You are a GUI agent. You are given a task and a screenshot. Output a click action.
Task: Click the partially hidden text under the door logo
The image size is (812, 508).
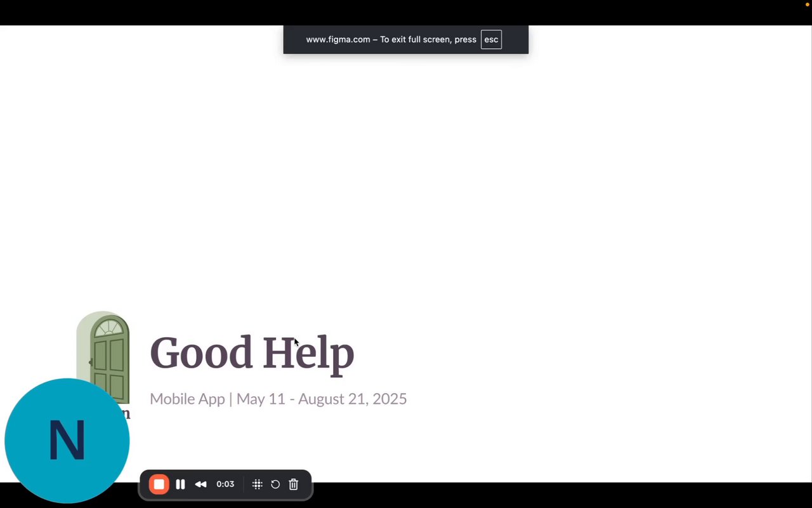[126, 413]
